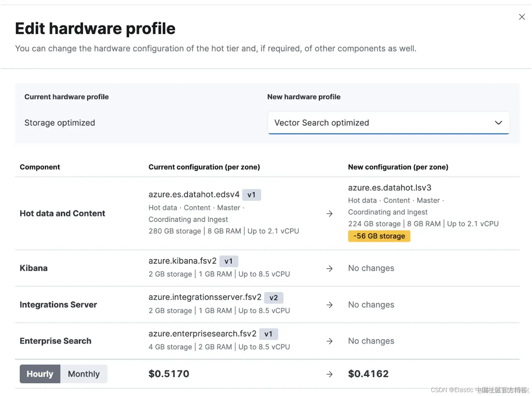Click the Hot data and Content component
The width and height of the screenshot is (532, 396).
point(62,213)
